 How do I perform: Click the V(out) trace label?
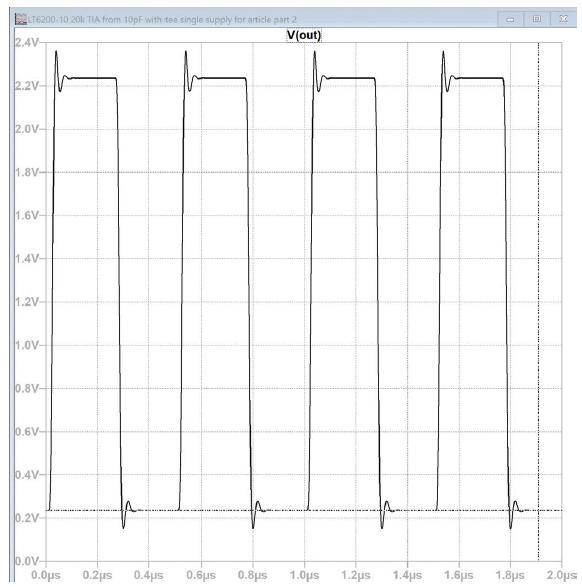click(x=304, y=35)
